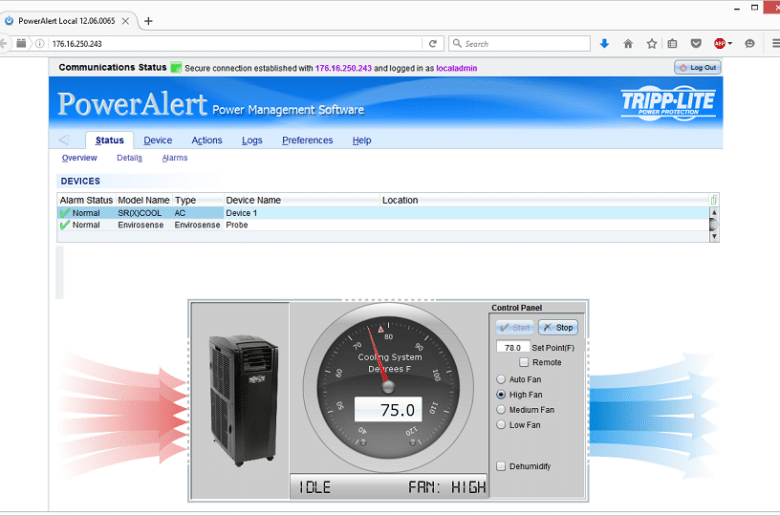Open the bookmarks library icon

coord(673,44)
